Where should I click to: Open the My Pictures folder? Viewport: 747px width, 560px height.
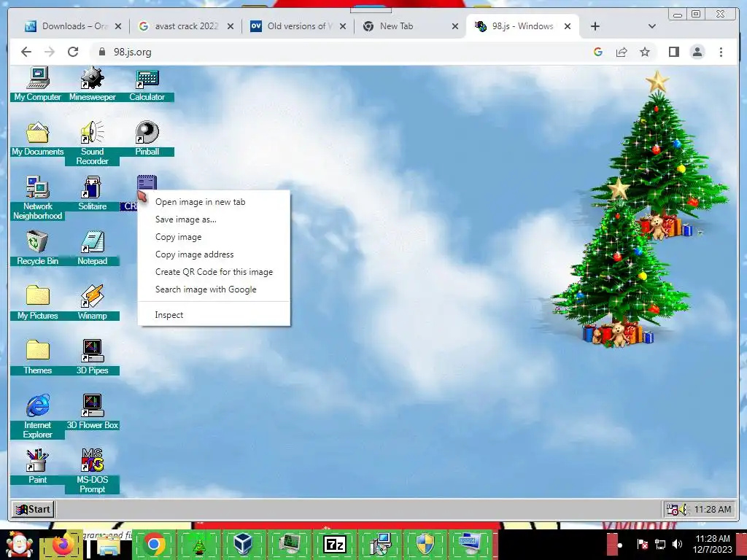pyautogui.click(x=38, y=303)
